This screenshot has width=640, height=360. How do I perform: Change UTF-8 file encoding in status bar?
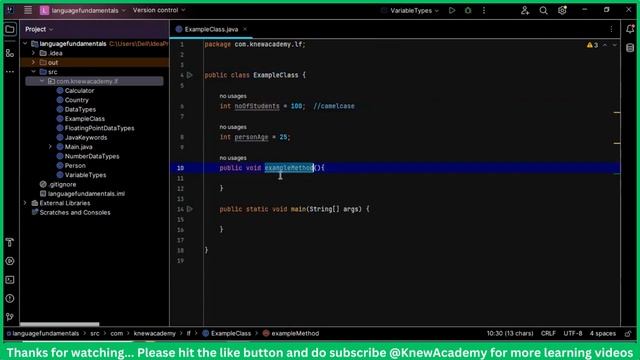(x=573, y=333)
